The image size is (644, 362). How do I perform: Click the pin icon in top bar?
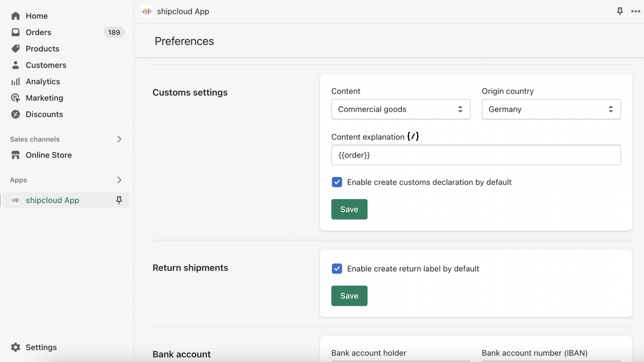point(620,11)
